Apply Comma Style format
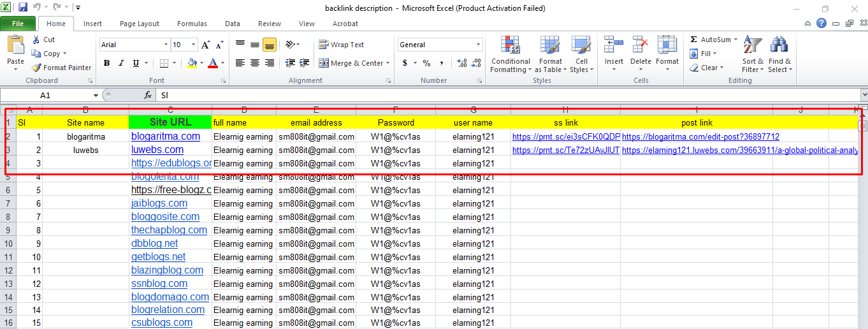 (440, 63)
